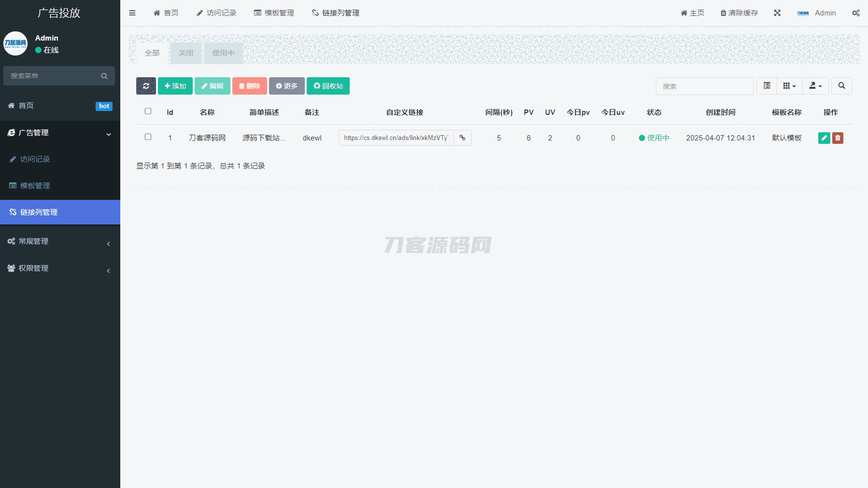
Task: Open the 访问记录 top navigation tab
Action: pyautogui.click(x=216, y=13)
